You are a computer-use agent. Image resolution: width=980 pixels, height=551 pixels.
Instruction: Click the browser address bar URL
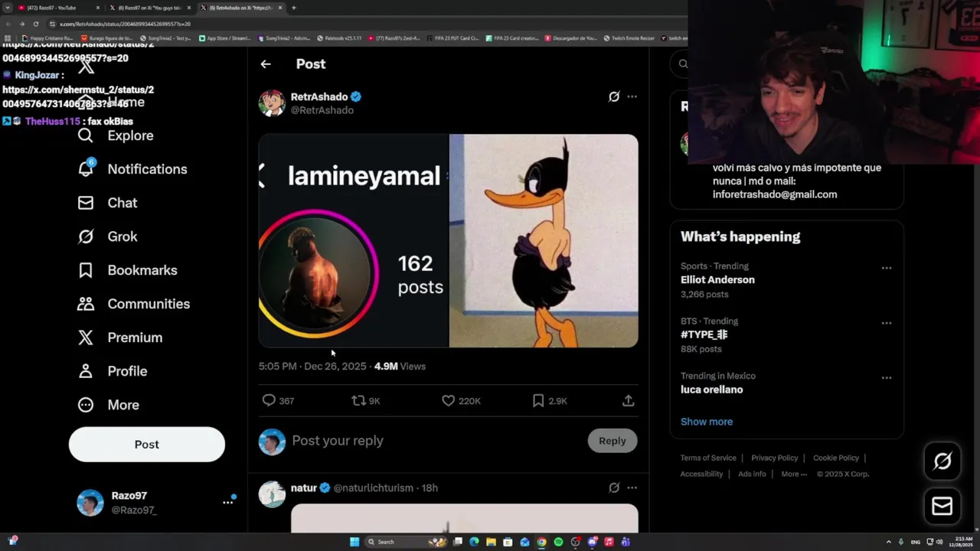[126, 24]
